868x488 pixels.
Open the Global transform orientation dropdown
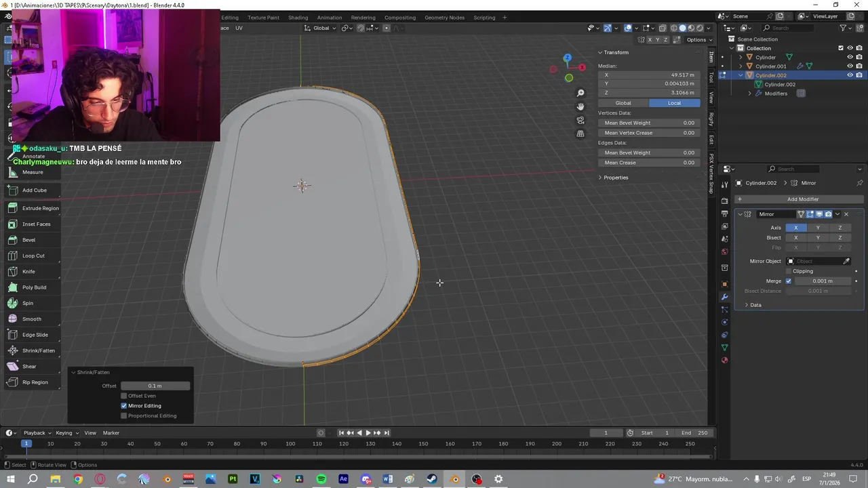[320, 28]
